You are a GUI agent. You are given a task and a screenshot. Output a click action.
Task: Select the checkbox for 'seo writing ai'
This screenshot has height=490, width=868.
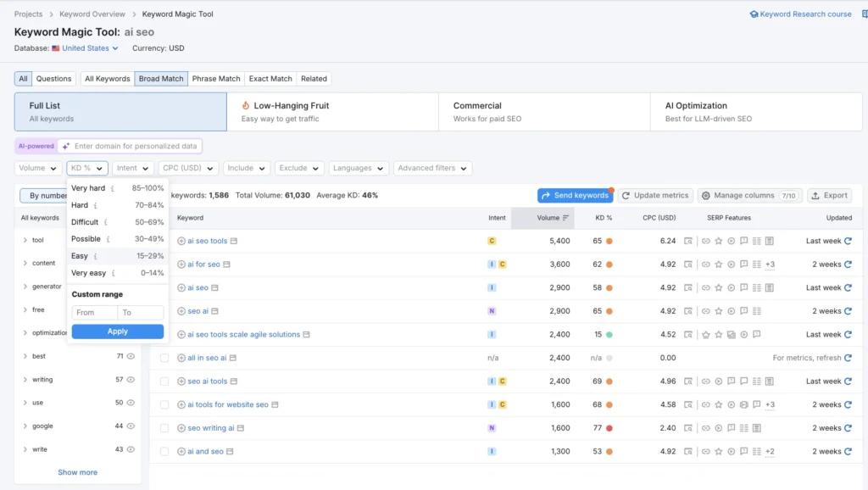tap(164, 427)
